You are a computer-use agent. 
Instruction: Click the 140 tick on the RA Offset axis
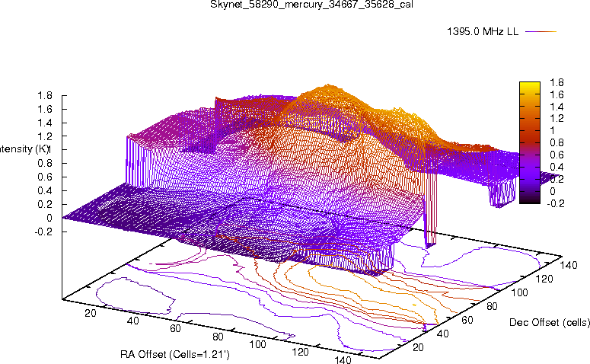pos(343,359)
